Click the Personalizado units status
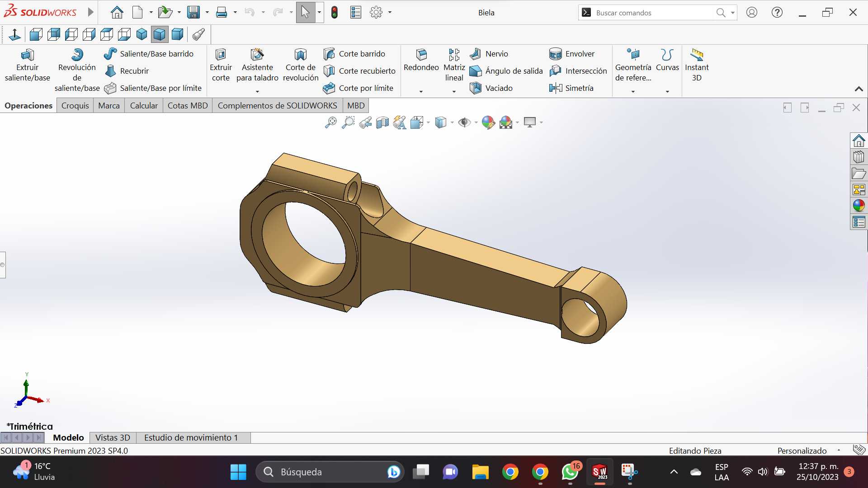Viewport: 868px width, 488px height. point(802,450)
